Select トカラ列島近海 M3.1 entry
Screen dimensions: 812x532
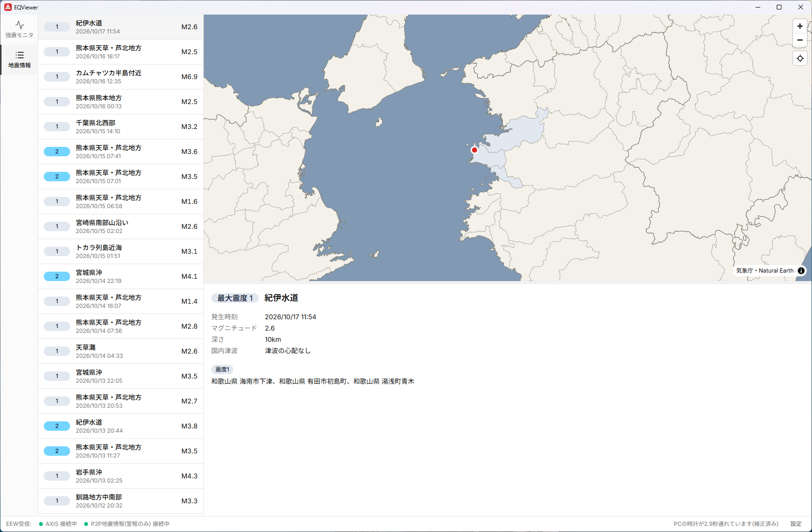120,251
